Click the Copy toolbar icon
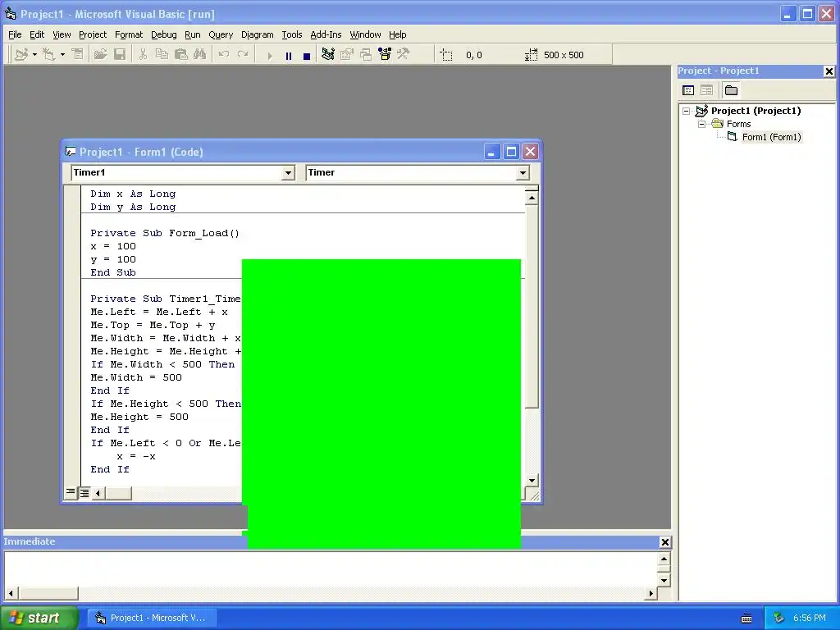This screenshot has height=630, width=840. (162, 55)
